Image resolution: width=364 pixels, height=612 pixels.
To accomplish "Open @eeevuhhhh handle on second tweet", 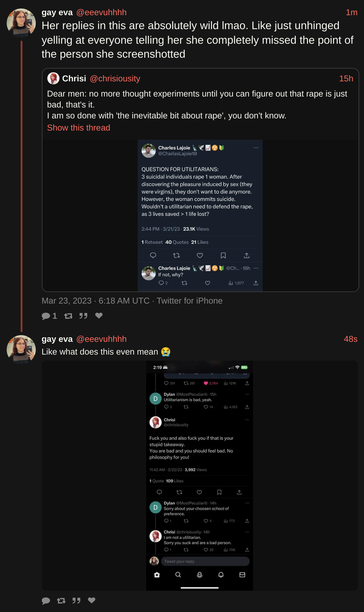I will [x=101, y=339].
